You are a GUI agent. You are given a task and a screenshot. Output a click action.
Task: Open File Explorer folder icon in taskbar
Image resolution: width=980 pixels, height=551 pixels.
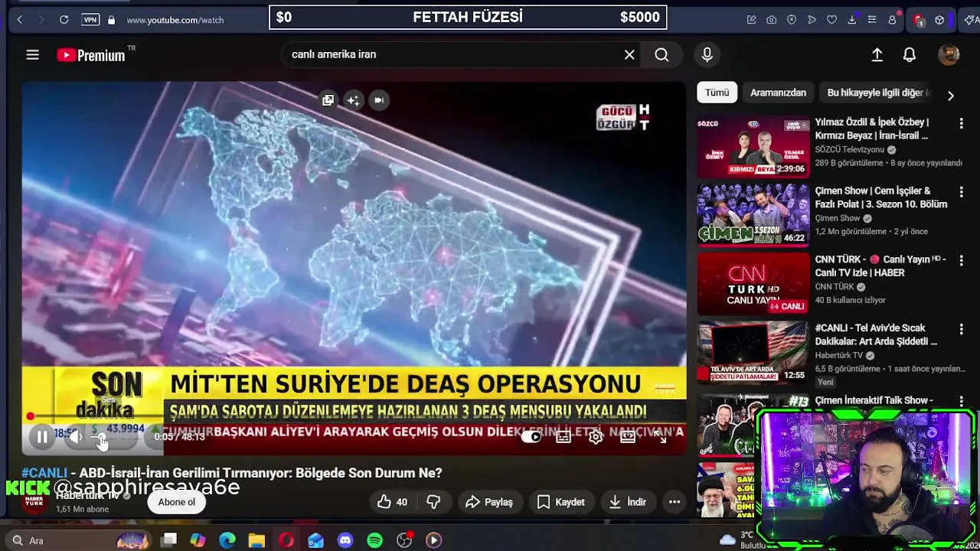tap(256, 540)
